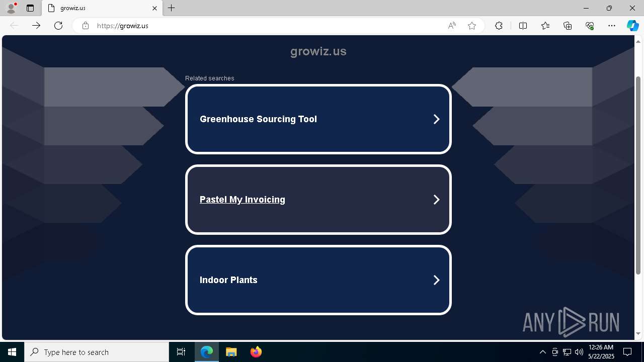Open Settings and more ellipsis menu
Viewport: 644px width, 362px height.
pos(612,26)
